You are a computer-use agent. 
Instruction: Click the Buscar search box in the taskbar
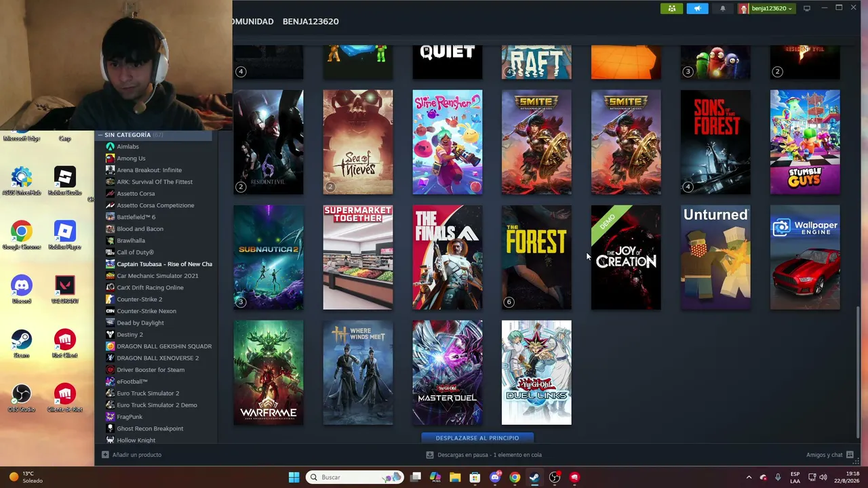(x=354, y=477)
